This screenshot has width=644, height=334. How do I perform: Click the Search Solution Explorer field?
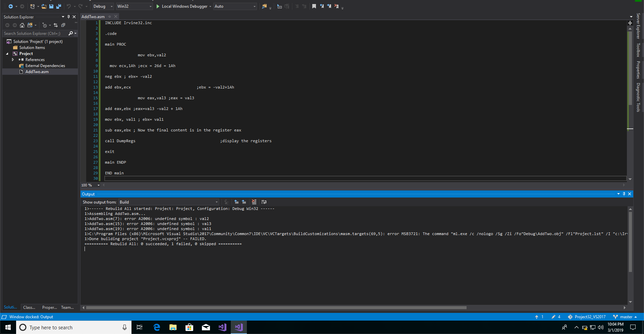coord(35,34)
